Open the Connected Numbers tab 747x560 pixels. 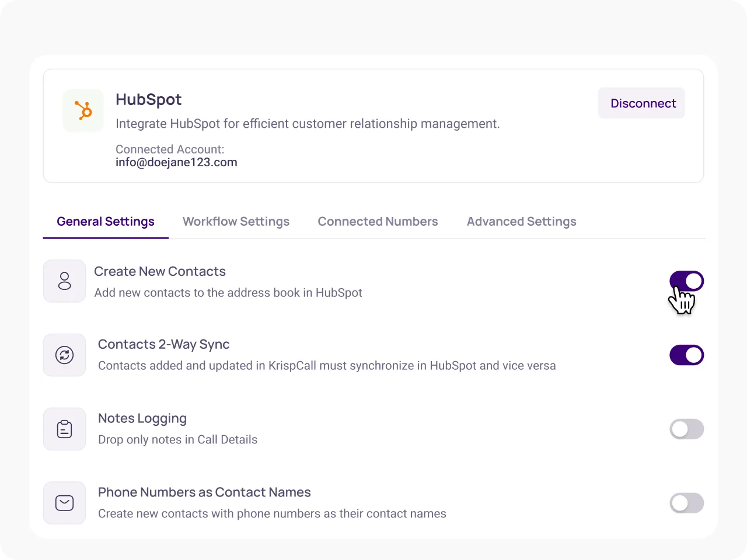pyautogui.click(x=378, y=222)
